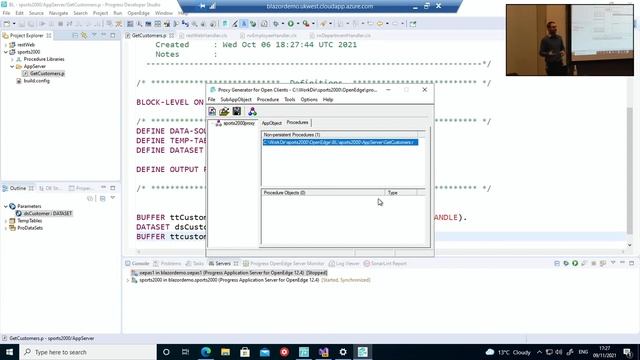Switch to the Outline view tab
This screenshot has width=640, height=360.
pos(18,188)
